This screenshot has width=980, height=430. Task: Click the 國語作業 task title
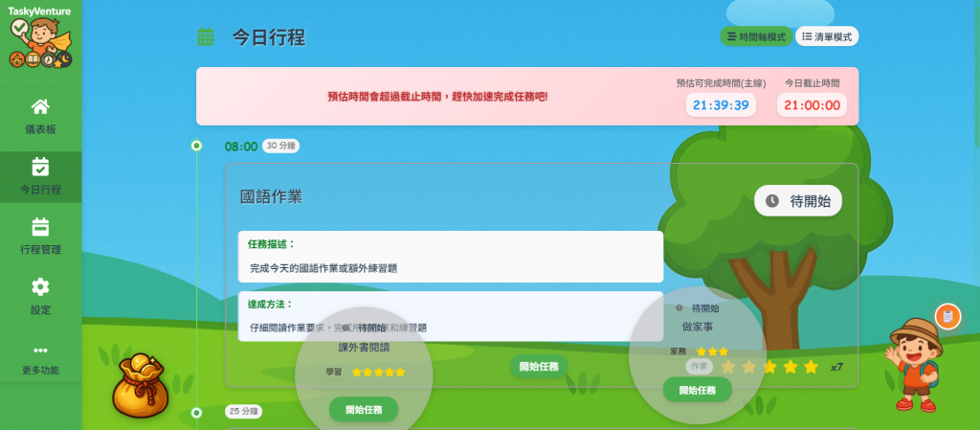271,197
